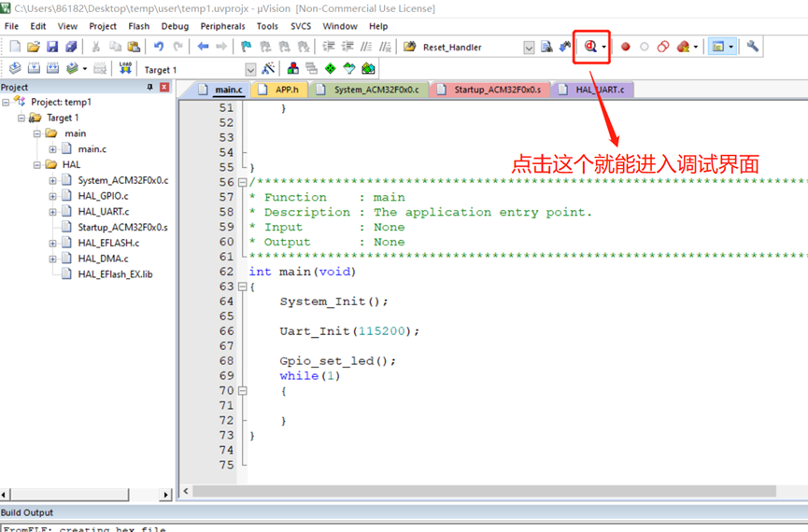Click the Undo arrow icon
Screen dimensions: 808x532
(159, 47)
